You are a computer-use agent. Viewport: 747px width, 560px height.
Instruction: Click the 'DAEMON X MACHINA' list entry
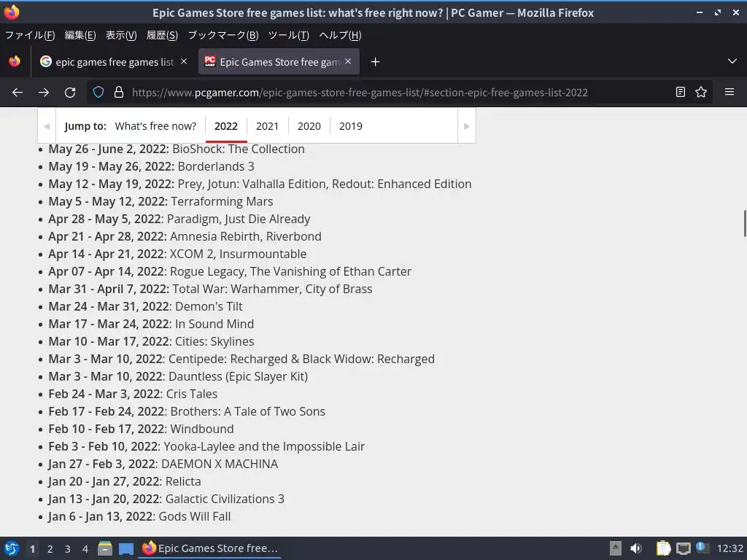(220, 464)
